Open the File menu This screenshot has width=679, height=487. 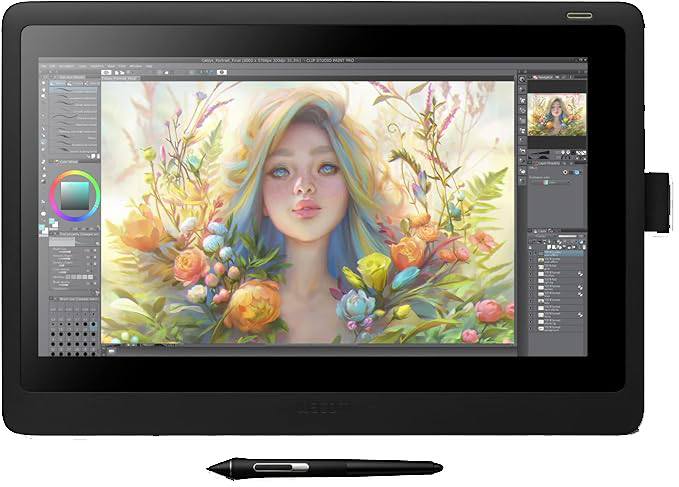pyautogui.click(x=43, y=66)
